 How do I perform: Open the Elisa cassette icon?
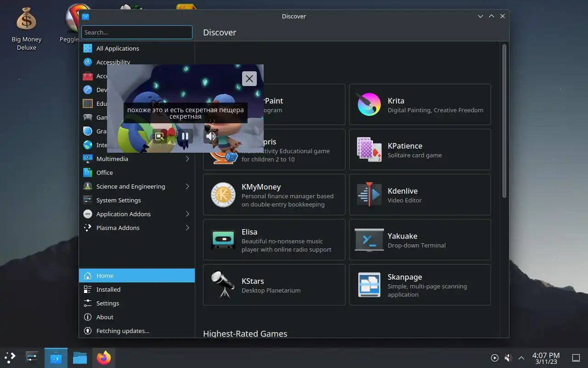coord(223,240)
